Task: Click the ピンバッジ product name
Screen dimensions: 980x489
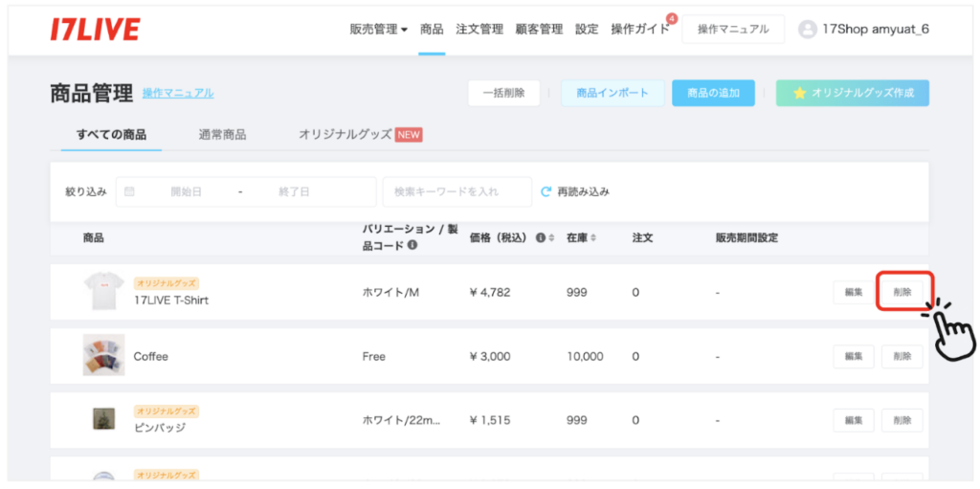Action: coord(160,428)
